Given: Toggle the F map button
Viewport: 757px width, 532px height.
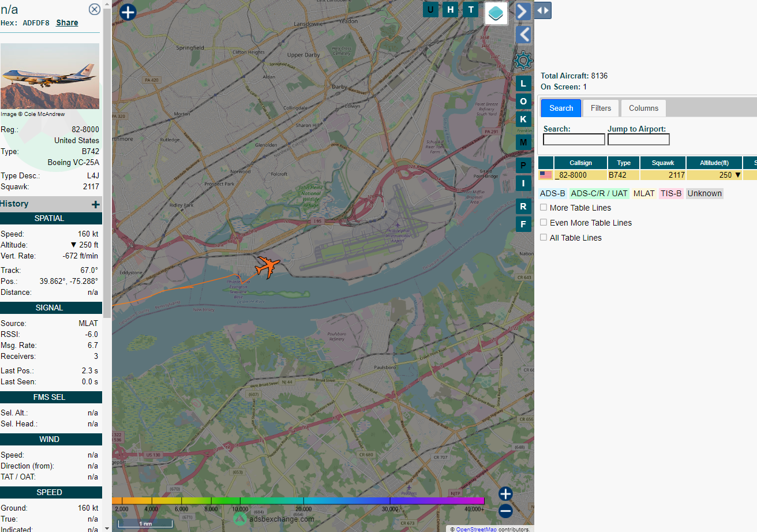Looking at the screenshot, I should click(x=523, y=224).
